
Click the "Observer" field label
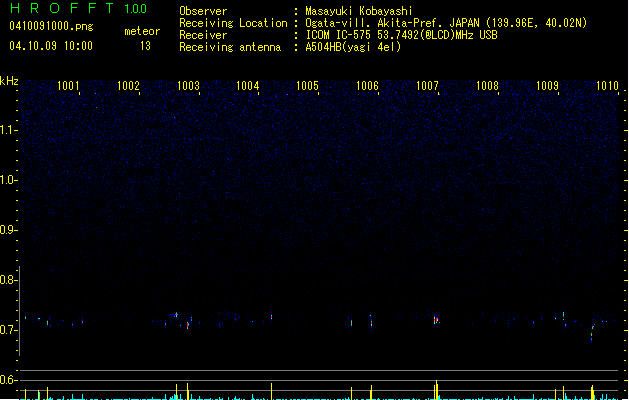click(x=203, y=11)
